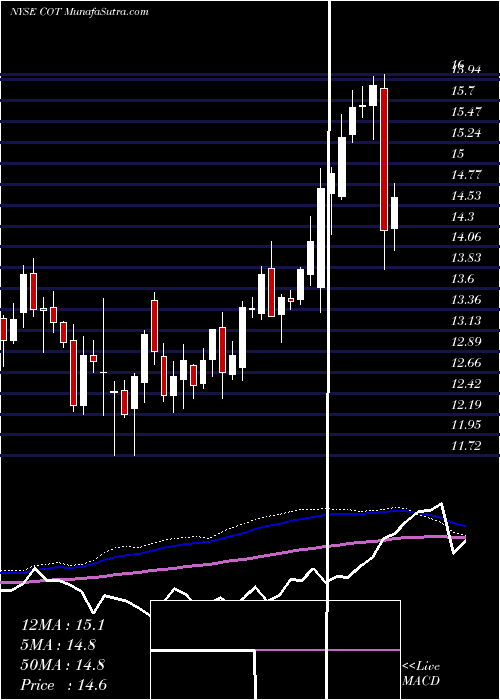Click the tall red candlestick near 15.7
The height and width of the screenshot is (700, 500).
pos(384,159)
